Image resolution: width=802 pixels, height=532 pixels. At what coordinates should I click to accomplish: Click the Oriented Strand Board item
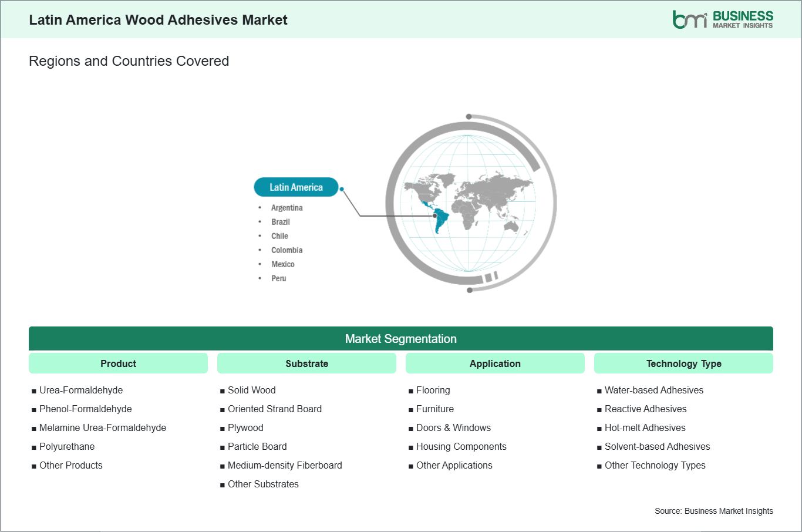274,409
